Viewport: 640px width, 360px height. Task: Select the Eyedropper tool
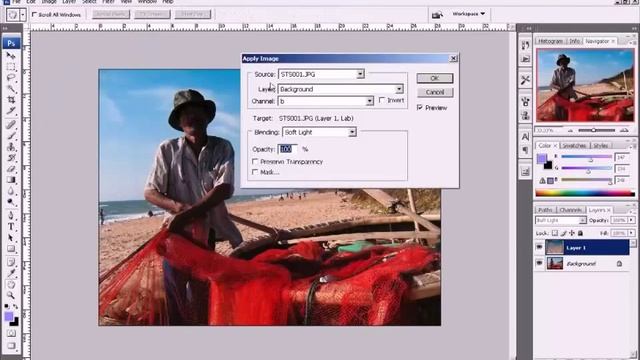(11, 273)
